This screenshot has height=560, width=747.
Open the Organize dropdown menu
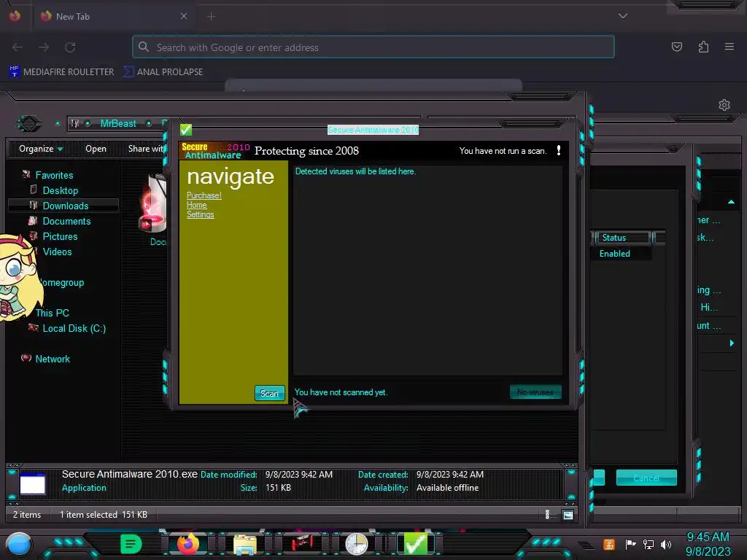41,149
